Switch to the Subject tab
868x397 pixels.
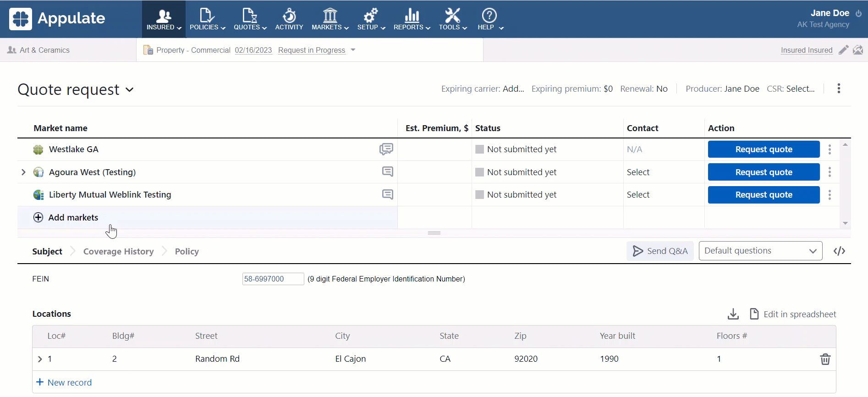[x=47, y=251]
